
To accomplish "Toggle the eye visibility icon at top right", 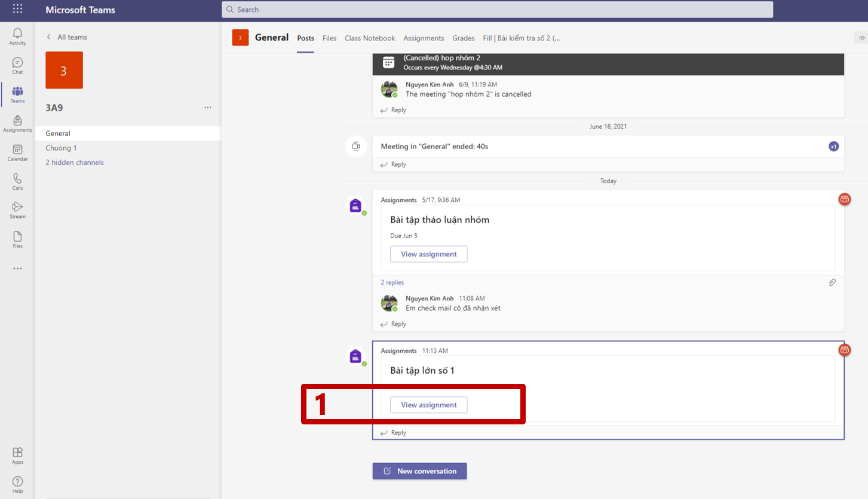I will 861,38.
